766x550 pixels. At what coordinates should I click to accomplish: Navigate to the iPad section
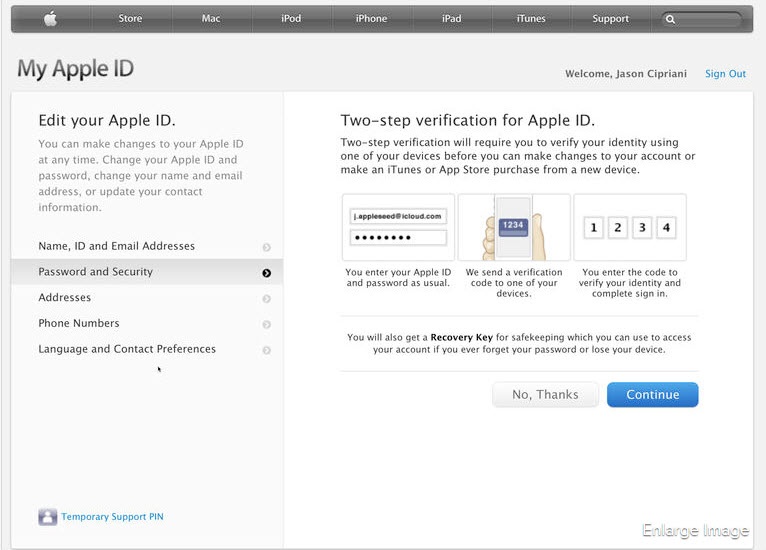point(451,19)
